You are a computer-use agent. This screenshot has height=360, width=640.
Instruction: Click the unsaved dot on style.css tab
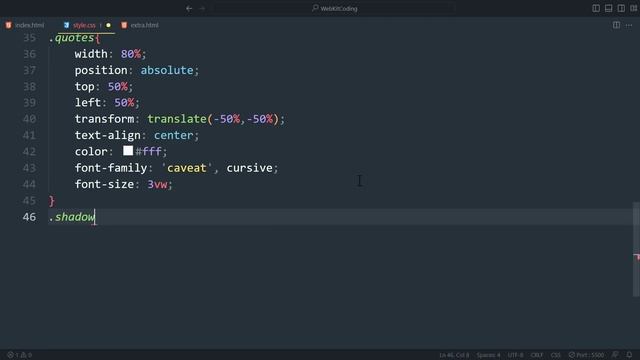tap(108, 25)
